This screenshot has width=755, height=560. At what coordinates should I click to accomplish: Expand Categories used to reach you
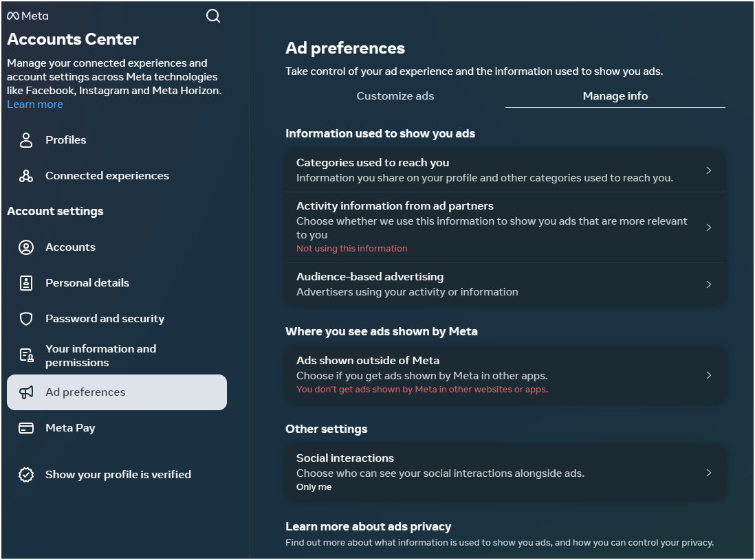tap(709, 170)
